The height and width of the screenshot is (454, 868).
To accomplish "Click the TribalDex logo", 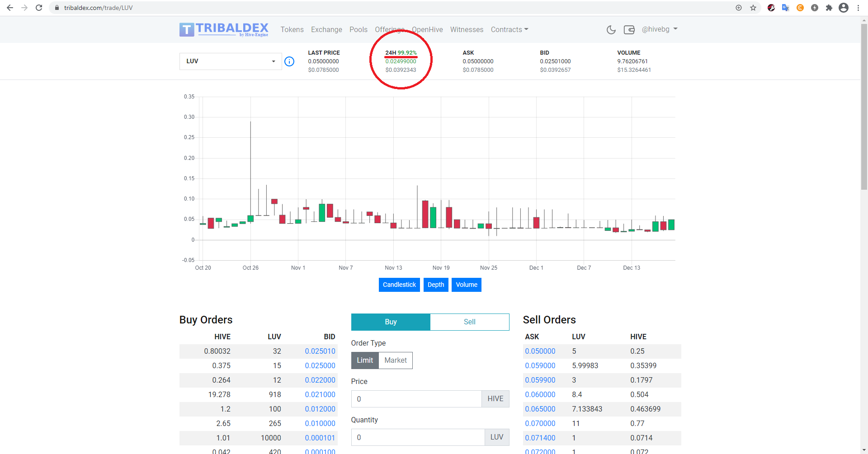I will [x=224, y=29].
